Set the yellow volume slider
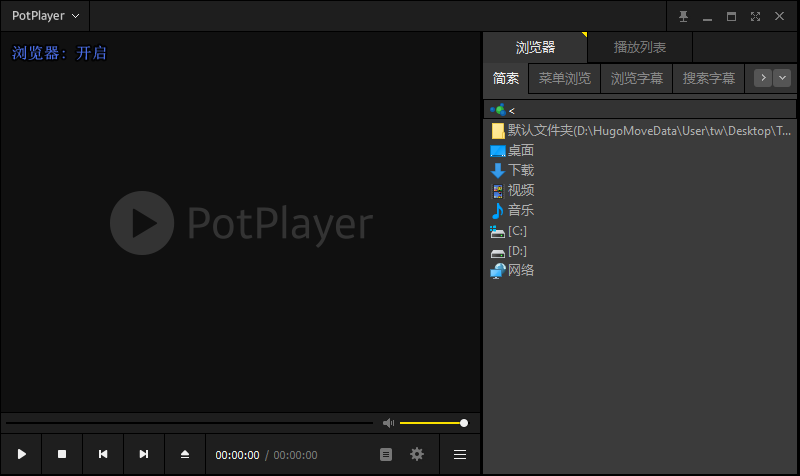 pyautogui.click(x=433, y=423)
